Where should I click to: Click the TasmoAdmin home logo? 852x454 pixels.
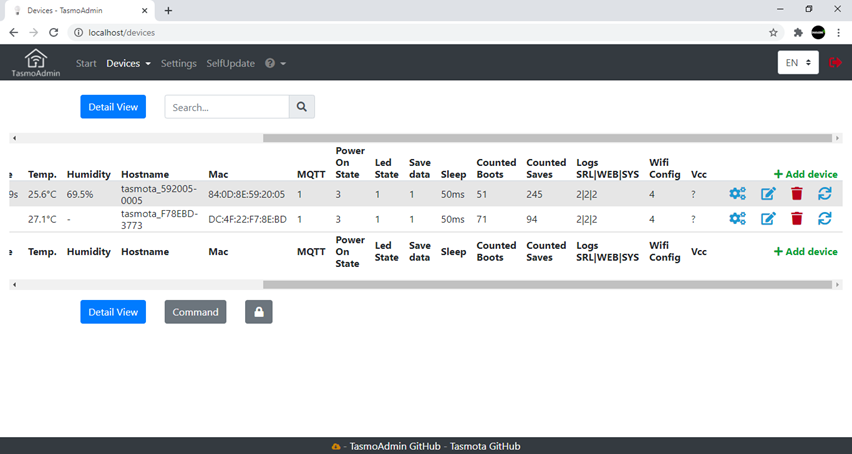[x=36, y=62]
